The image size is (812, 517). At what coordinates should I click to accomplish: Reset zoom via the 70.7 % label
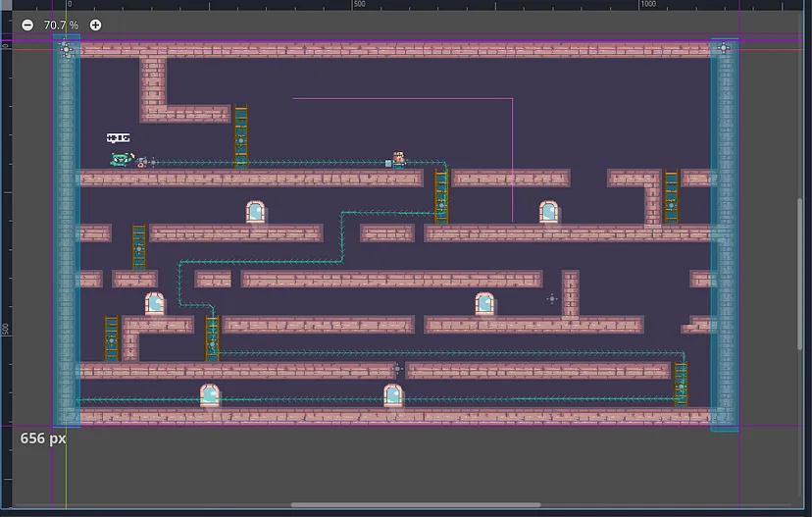pos(61,25)
